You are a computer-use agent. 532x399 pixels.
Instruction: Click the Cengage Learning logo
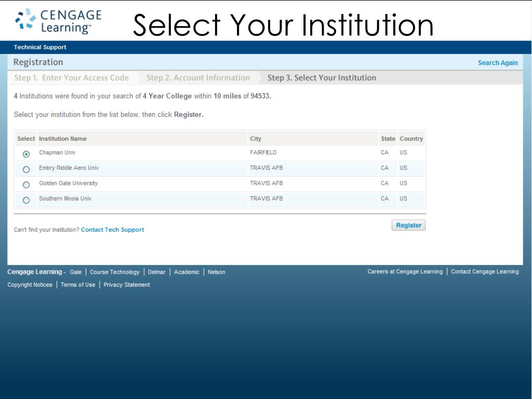coord(58,21)
